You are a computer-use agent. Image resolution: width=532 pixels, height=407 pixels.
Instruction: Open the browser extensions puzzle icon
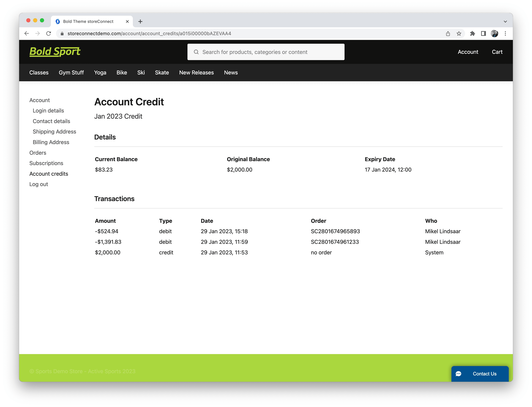click(x=472, y=33)
